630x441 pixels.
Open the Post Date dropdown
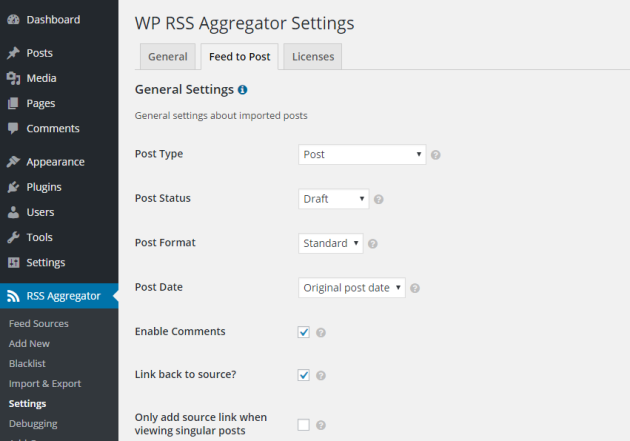[352, 288]
